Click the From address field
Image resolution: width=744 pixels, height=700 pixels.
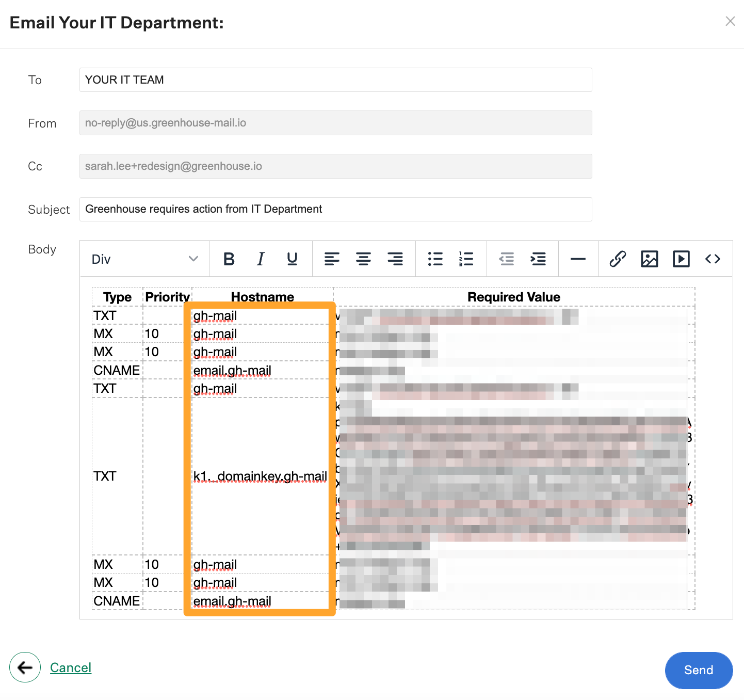tap(335, 123)
